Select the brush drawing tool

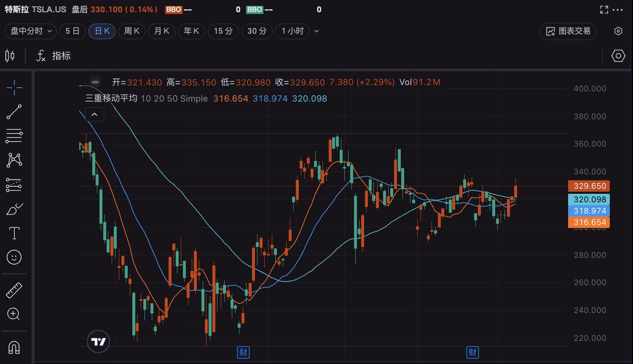(14, 209)
